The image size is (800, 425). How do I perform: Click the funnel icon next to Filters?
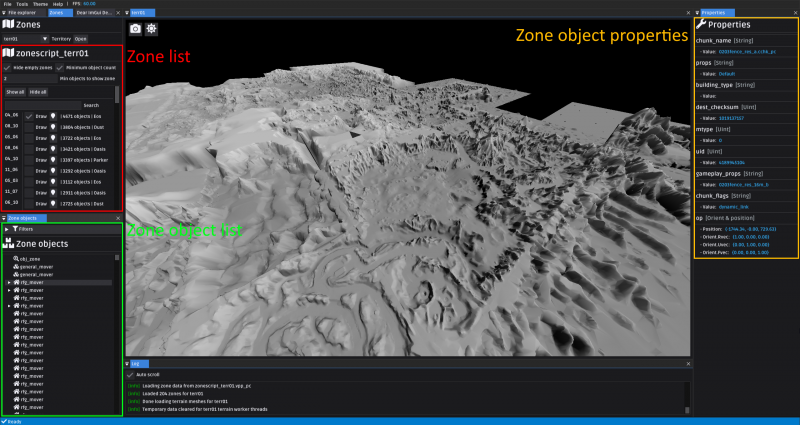[x=17, y=229]
